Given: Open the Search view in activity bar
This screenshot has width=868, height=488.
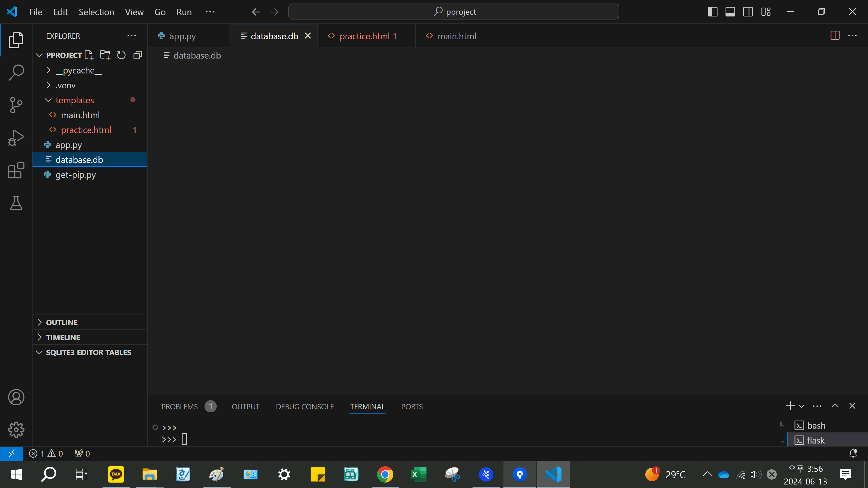Looking at the screenshot, I should 16,72.
